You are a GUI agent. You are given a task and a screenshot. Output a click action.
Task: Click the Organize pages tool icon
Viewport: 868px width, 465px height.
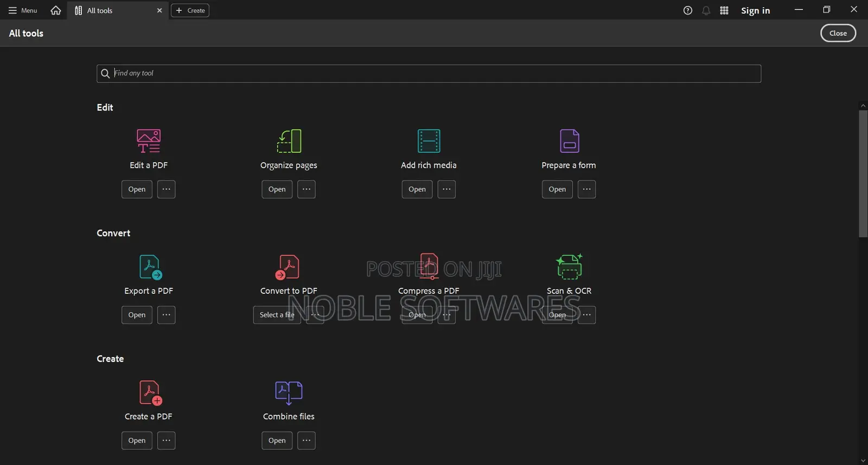pos(289,141)
